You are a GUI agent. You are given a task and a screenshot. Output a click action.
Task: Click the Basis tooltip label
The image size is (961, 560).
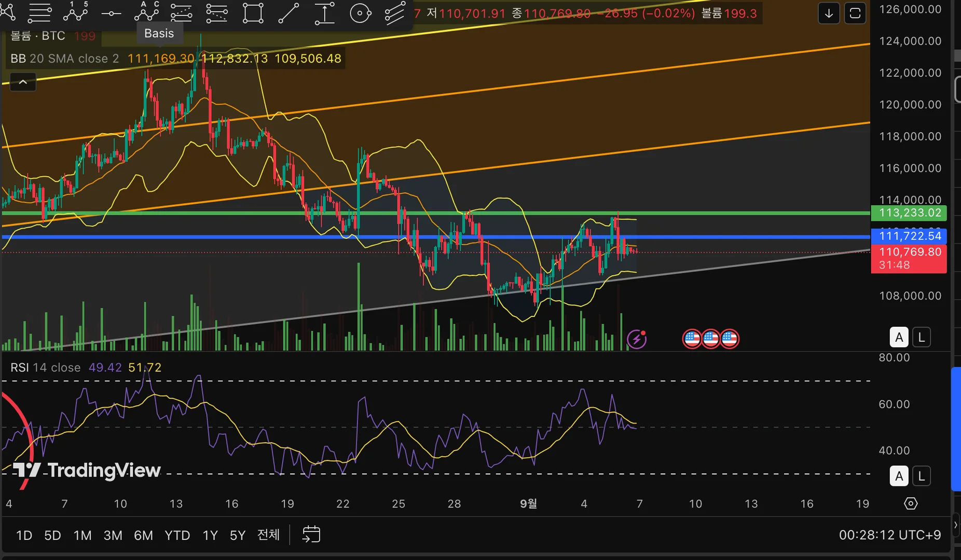159,33
